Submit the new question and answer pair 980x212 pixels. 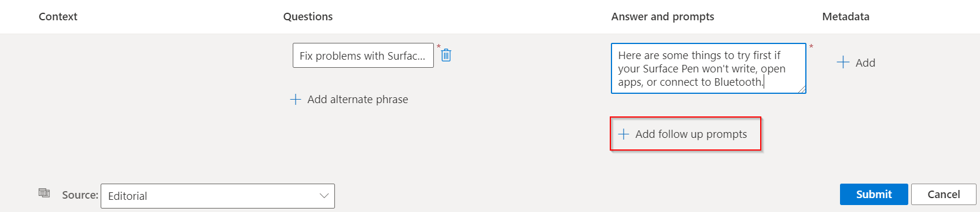click(x=874, y=194)
